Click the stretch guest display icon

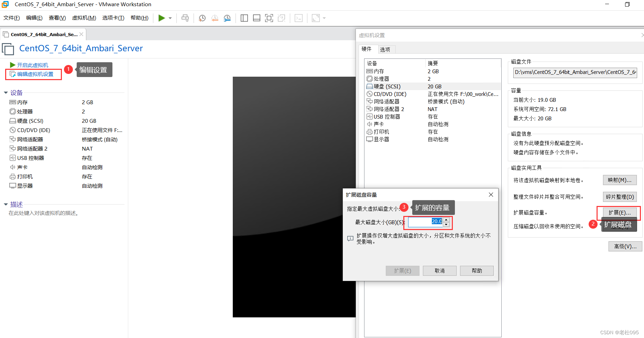point(316,18)
